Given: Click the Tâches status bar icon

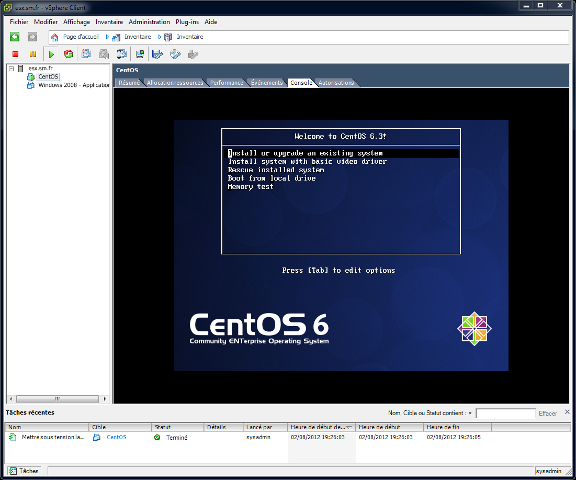Looking at the screenshot, I should coord(13,471).
